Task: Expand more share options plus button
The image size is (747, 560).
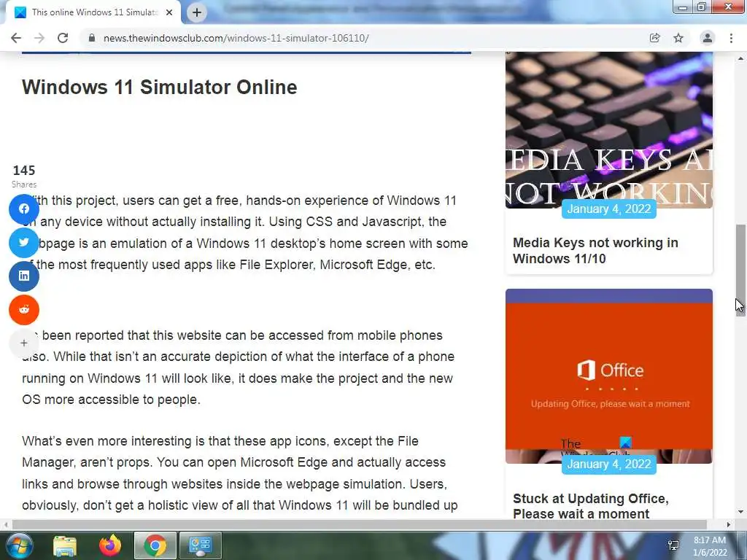Action: tap(24, 343)
